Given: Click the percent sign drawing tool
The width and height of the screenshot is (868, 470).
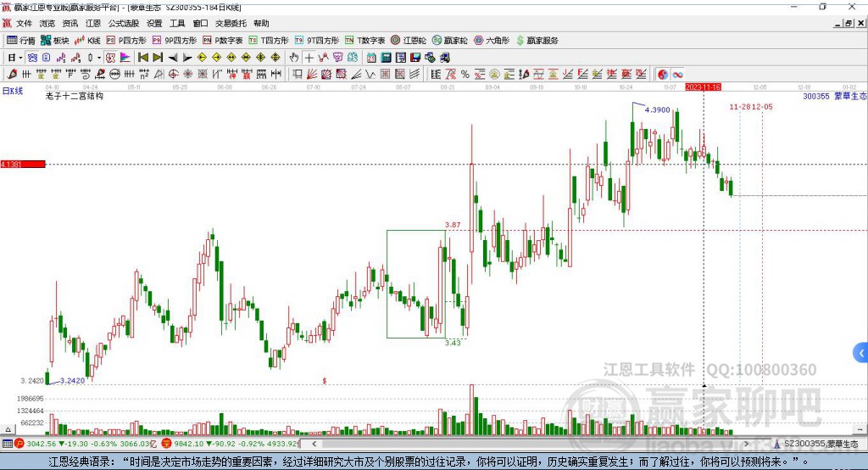Looking at the screenshot, I should coord(465,74).
